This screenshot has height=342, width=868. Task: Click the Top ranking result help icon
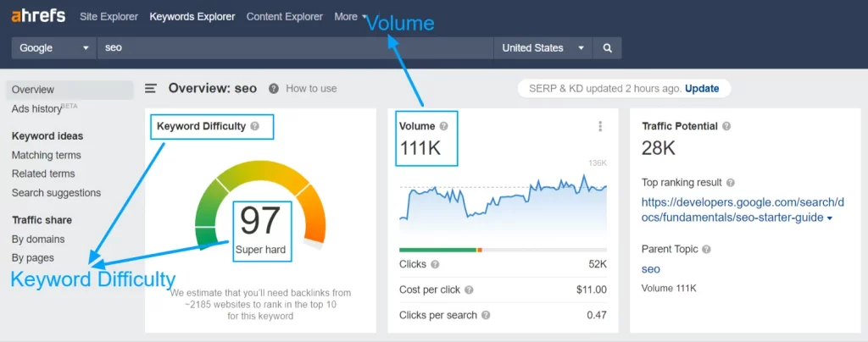tap(731, 182)
